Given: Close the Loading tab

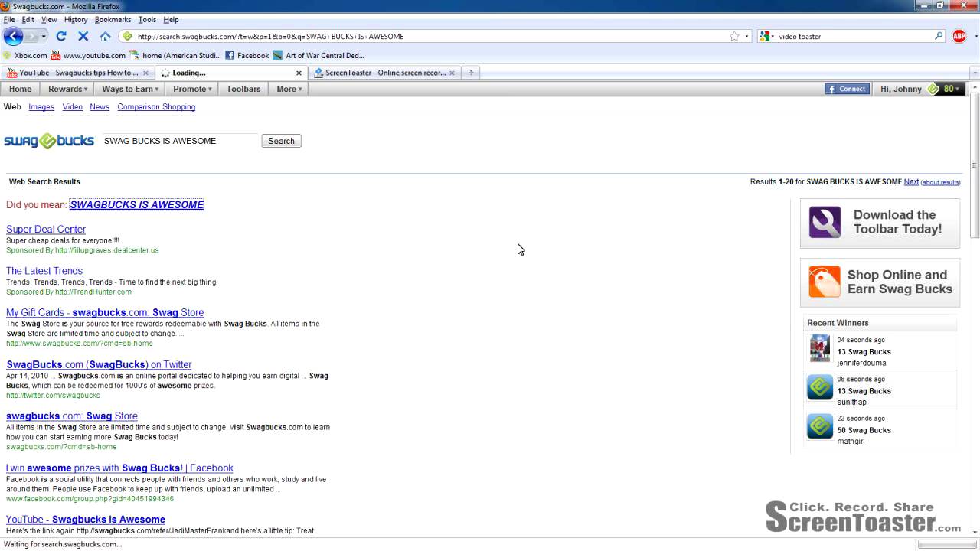Looking at the screenshot, I should point(299,73).
